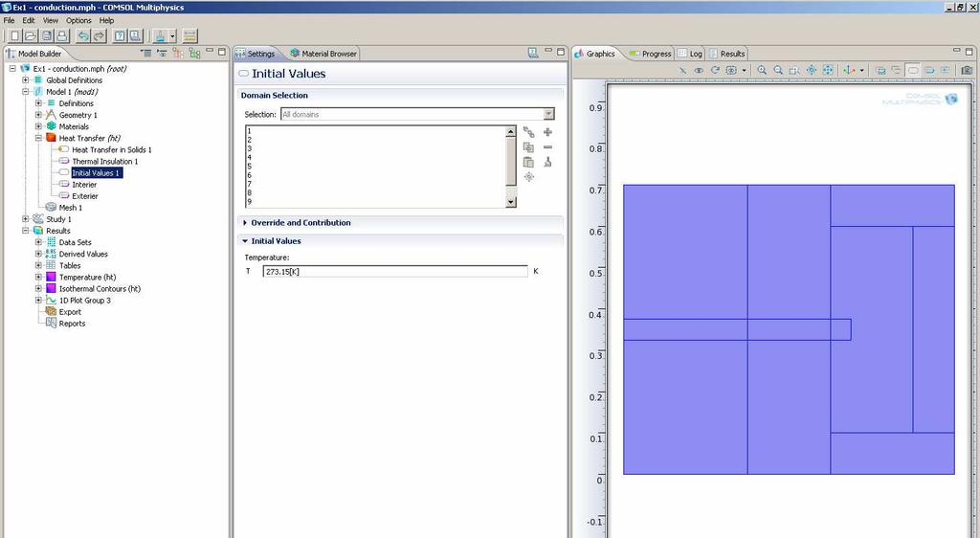Toggle the Select Boundaries mode icon
Image resolution: width=980 pixels, height=538 pixels.
[x=929, y=70]
